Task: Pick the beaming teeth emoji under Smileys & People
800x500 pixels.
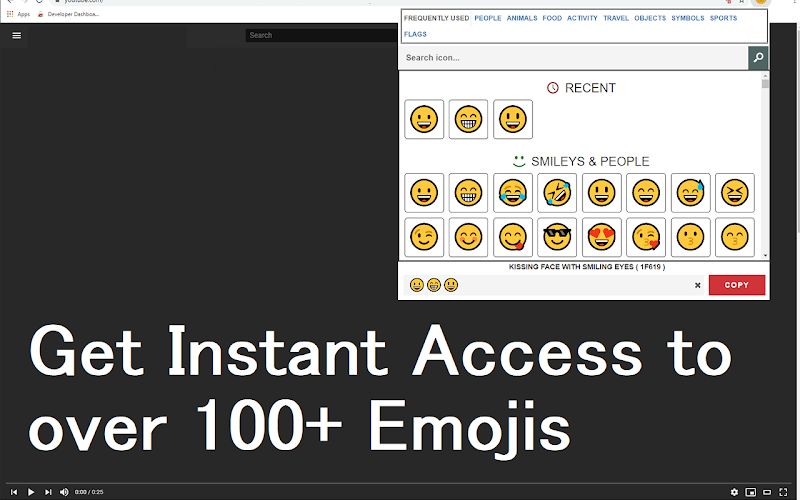Action: (468, 193)
